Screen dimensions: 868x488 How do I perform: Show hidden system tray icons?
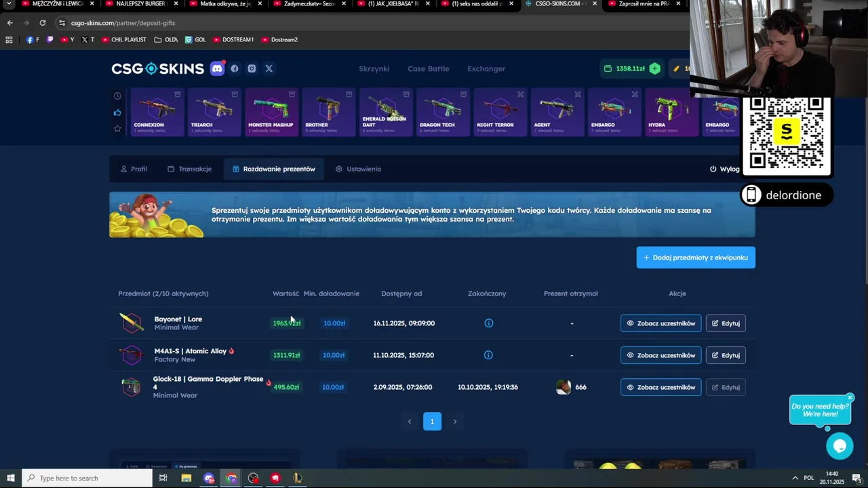[x=795, y=478]
